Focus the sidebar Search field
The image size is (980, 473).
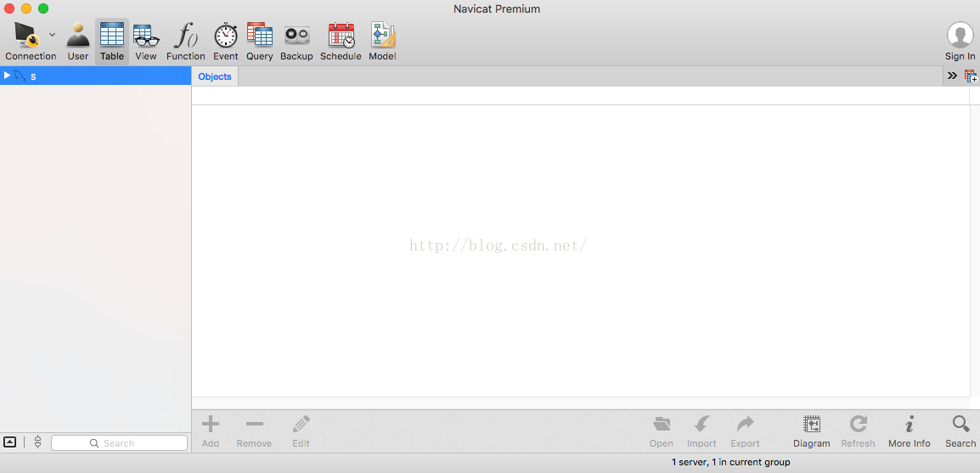click(120, 443)
